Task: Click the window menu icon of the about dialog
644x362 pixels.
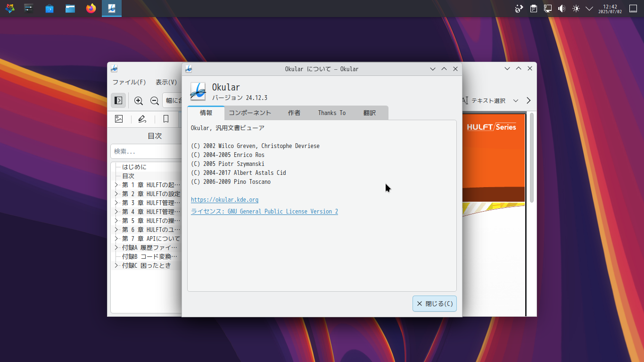Action: pyautogui.click(x=189, y=69)
